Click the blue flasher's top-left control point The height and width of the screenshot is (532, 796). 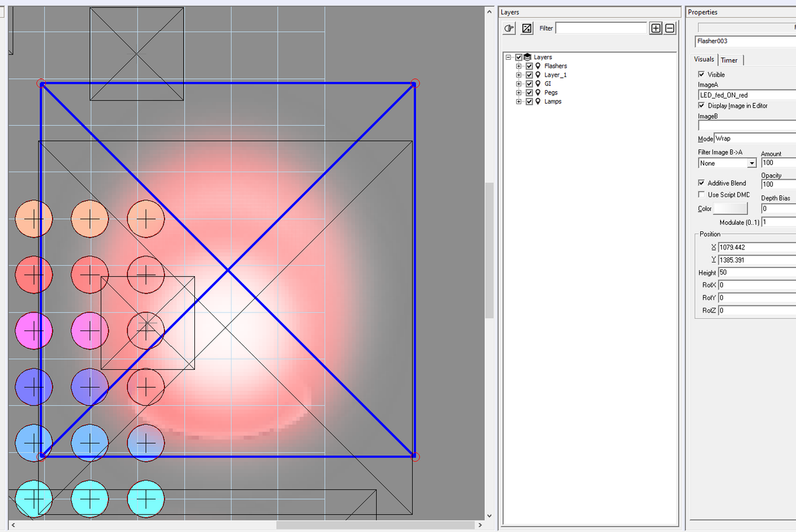click(42, 84)
